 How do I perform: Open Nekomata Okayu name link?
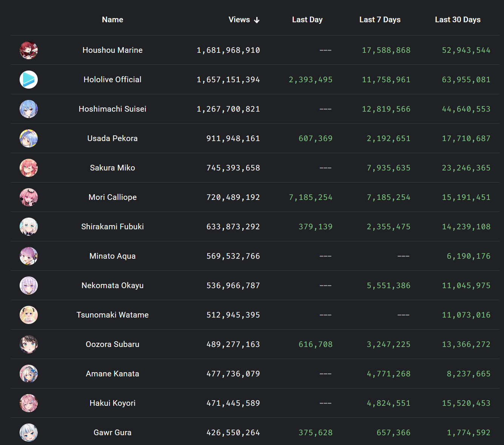(113, 285)
